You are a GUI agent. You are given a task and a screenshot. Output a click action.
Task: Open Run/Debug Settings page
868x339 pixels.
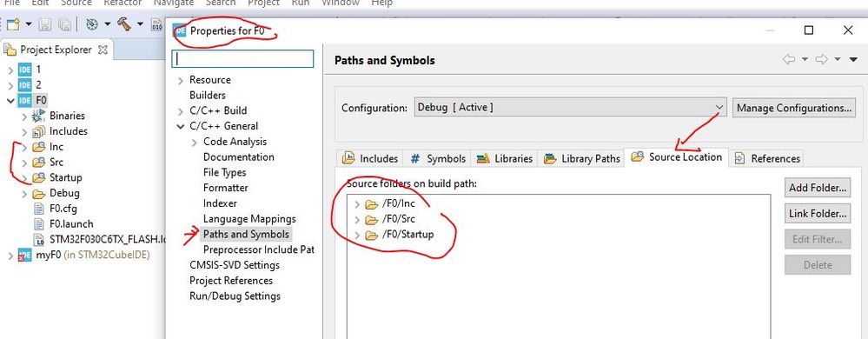tap(235, 296)
